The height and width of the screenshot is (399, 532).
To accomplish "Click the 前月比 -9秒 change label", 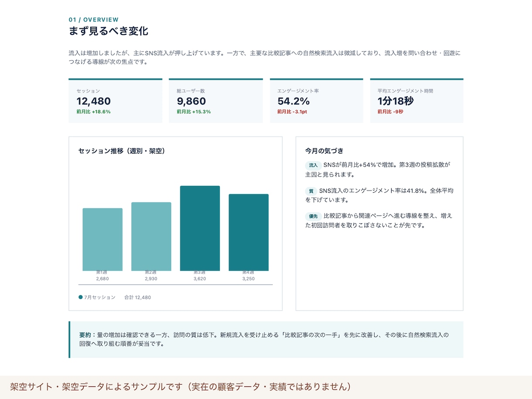I will 390,112.
